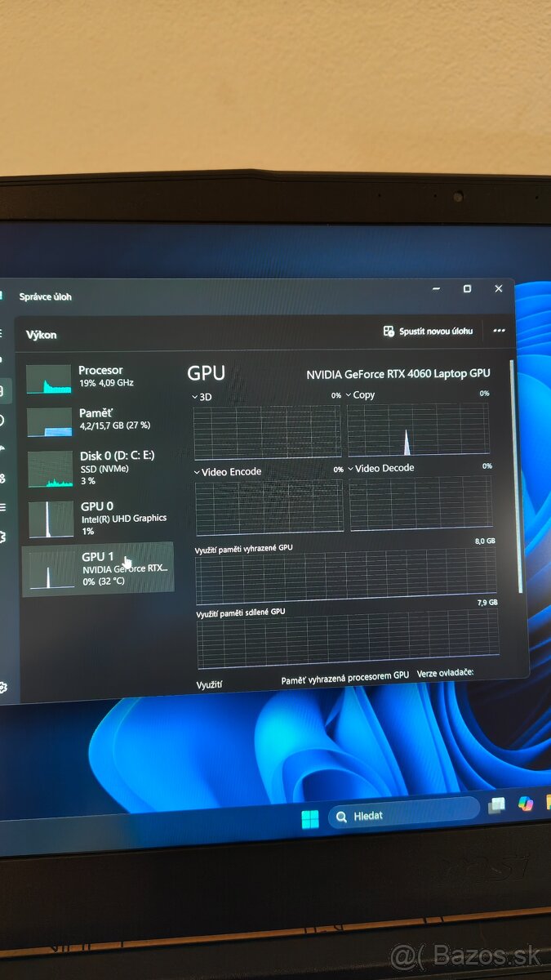Click the GPU panel vertical scrollbar

point(516,478)
